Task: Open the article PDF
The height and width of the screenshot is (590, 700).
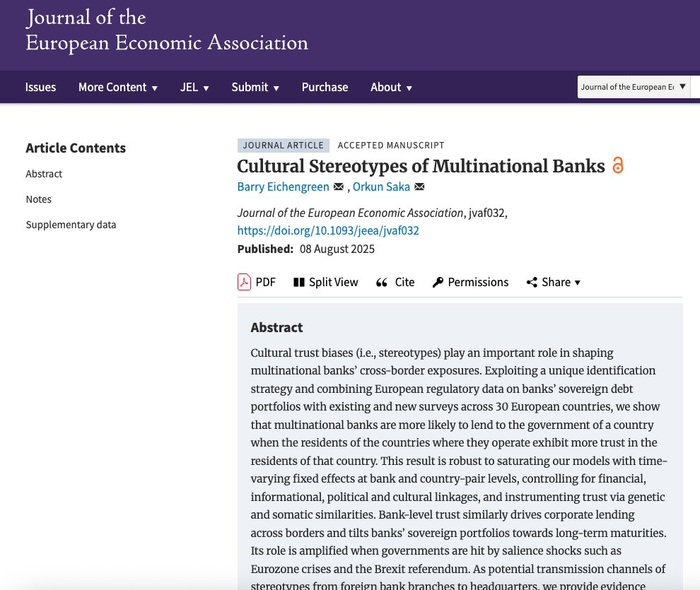Action: pyautogui.click(x=257, y=283)
